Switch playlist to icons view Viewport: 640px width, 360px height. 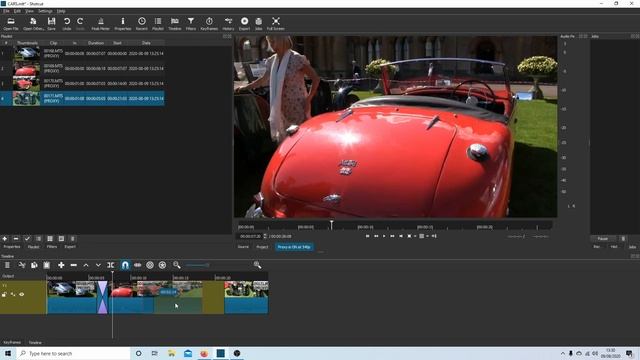61,239
